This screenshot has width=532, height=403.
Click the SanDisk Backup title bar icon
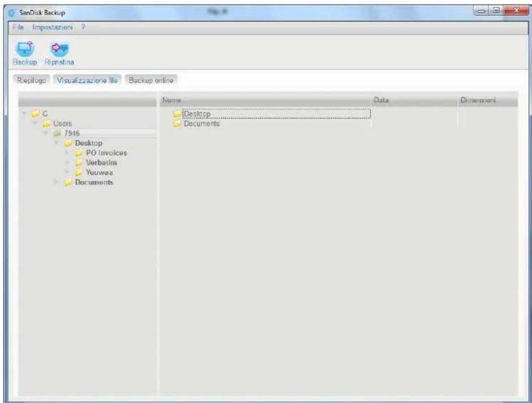pyautogui.click(x=12, y=13)
